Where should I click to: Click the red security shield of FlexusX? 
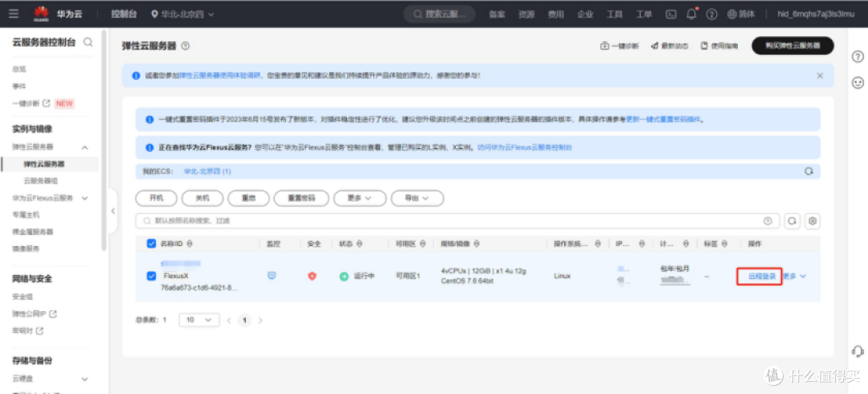click(x=312, y=276)
